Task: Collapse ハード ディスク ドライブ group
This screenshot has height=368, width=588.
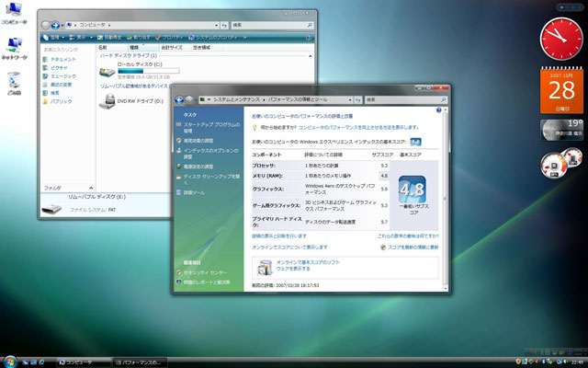Action: (x=311, y=56)
